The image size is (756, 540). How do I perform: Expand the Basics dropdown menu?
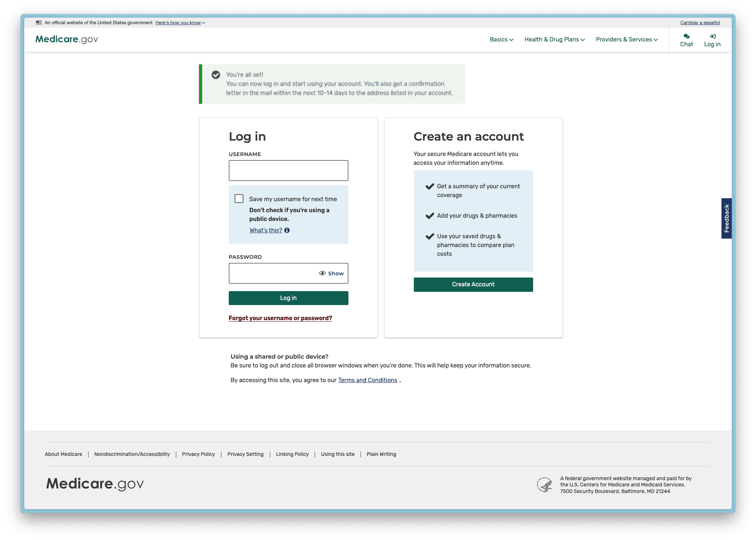(x=500, y=39)
